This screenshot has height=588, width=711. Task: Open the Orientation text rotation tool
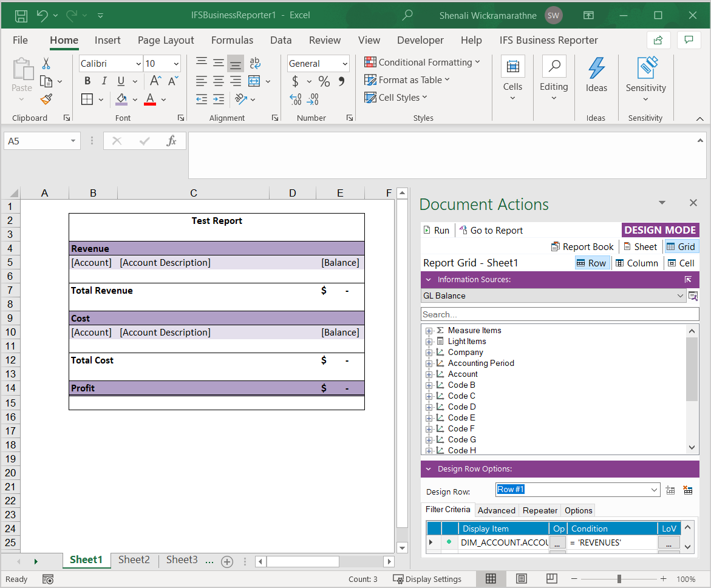coord(241,99)
